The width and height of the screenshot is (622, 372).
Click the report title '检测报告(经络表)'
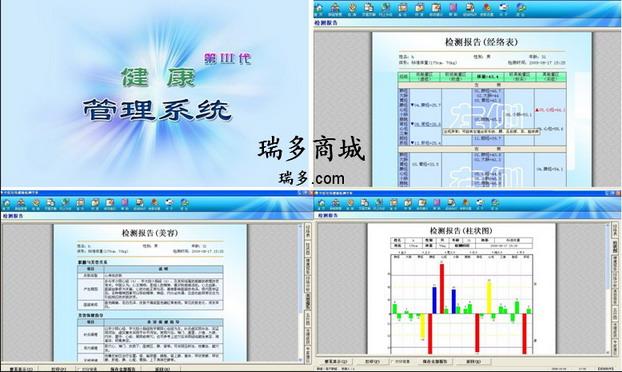click(481, 42)
